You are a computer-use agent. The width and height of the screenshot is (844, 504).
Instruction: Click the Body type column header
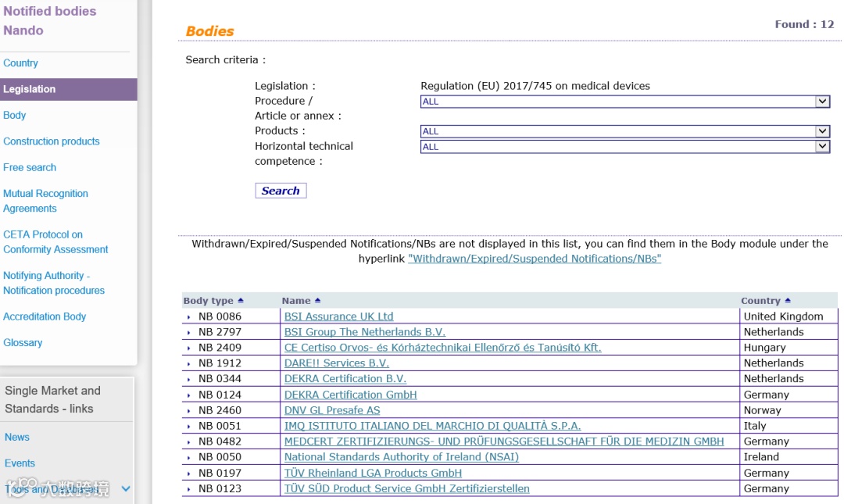209,301
